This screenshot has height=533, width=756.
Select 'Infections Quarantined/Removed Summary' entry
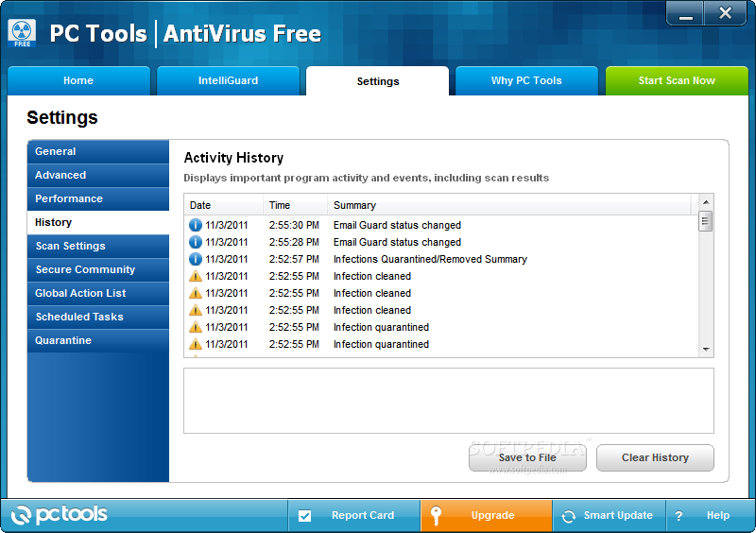[x=441, y=259]
